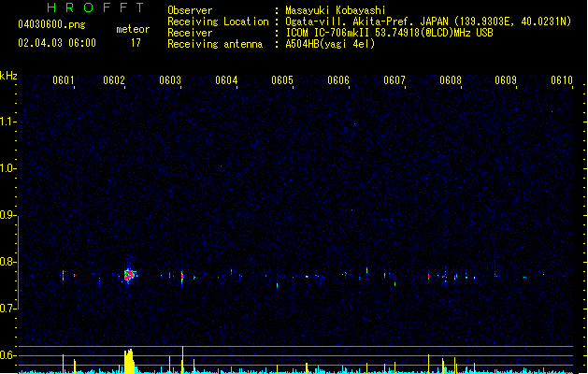Viewport: 588px width, 374px height.
Task: Click the 0606 time marker
Action: point(338,80)
